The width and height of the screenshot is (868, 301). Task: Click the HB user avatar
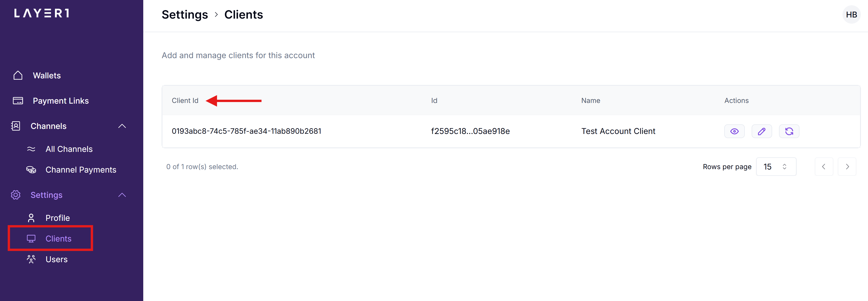coord(851,15)
